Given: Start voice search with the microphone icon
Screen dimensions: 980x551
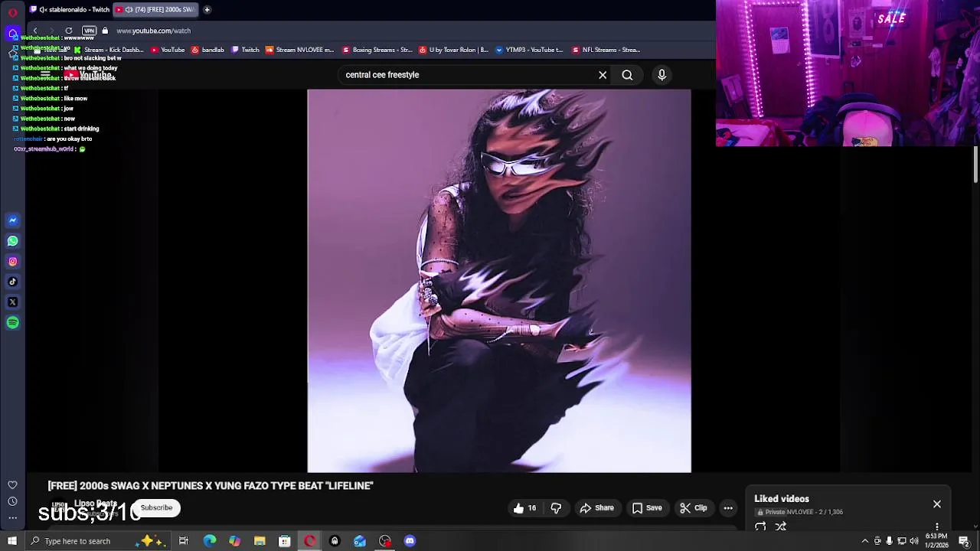Looking at the screenshot, I should [x=662, y=75].
